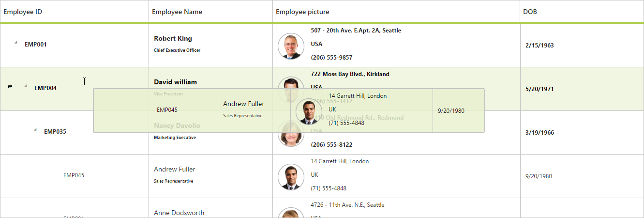This screenshot has height=218, width=644.
Task: Select the 5/20/1971 date of birth cell
Action: [x=539, y=89]
